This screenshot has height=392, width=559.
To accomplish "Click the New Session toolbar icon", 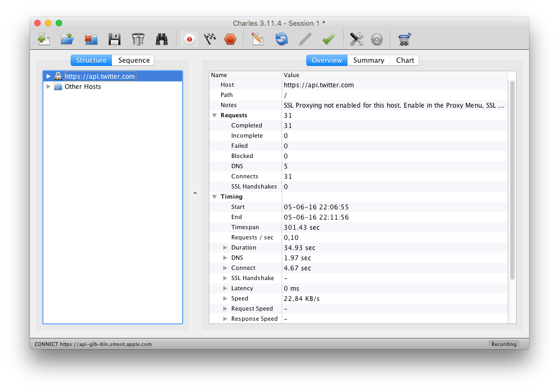I will [x=43, y=39].
